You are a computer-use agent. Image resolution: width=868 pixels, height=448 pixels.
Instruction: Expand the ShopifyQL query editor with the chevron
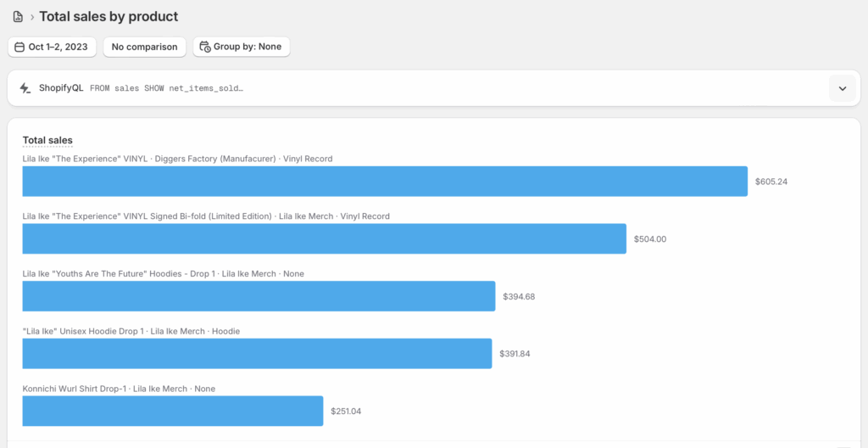tap(842, 88)
